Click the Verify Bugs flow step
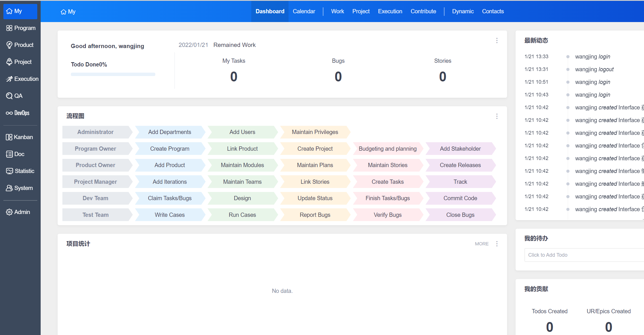The width and height of the screenshot is (644, 335). point(388,215)
